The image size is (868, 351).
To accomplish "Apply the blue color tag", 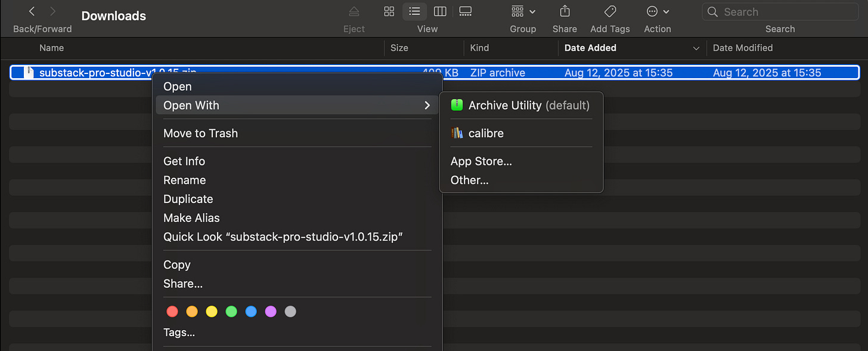I will [251, 311].
